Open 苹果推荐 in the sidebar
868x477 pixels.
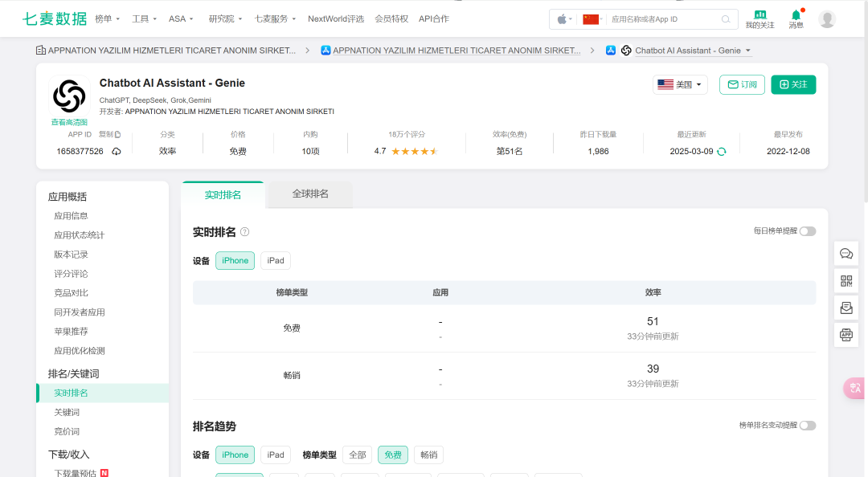pos(71,332)
